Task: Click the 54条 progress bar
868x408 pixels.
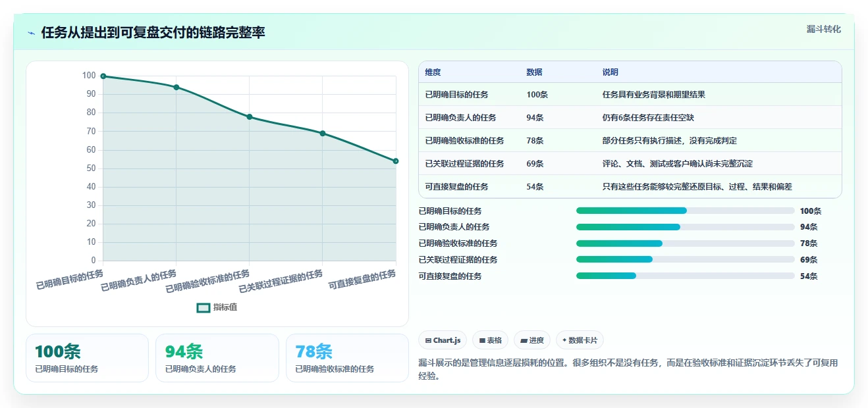Action: coord(685,276)
